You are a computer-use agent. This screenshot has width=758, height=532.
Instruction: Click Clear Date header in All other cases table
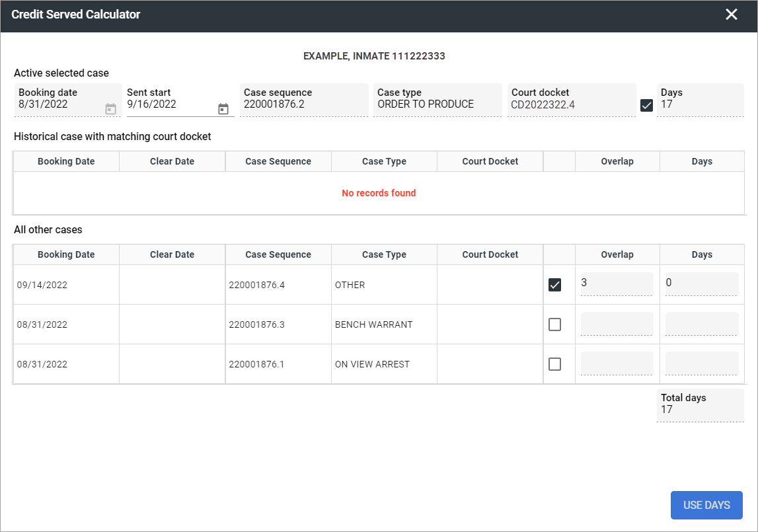[172, 254]
